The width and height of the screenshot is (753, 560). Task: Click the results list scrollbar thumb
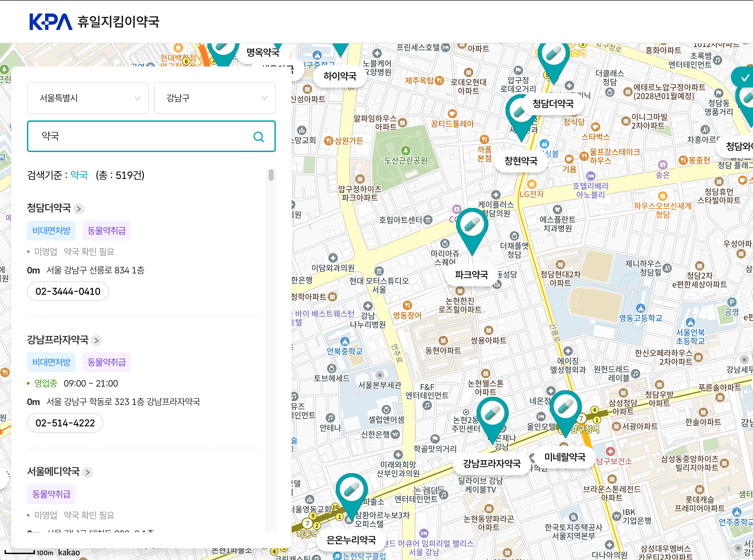pos(271,175)
